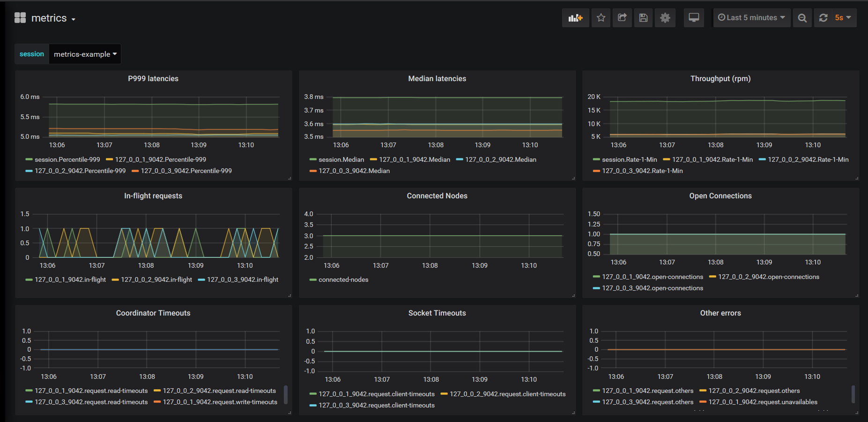
Task: Toggle 127_0_0_1_9042.open-connections legend series
Action: coord(652,277)
